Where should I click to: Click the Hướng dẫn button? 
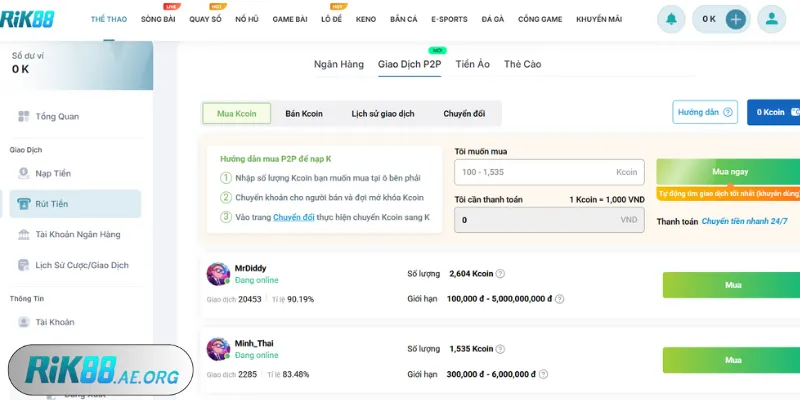coord(705,112)
